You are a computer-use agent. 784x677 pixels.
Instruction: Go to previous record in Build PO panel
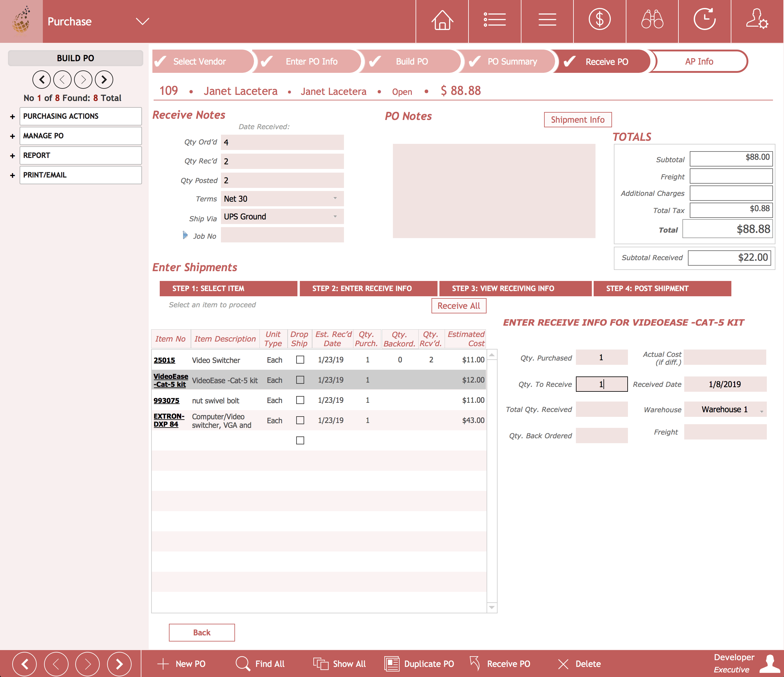point(62,80)
